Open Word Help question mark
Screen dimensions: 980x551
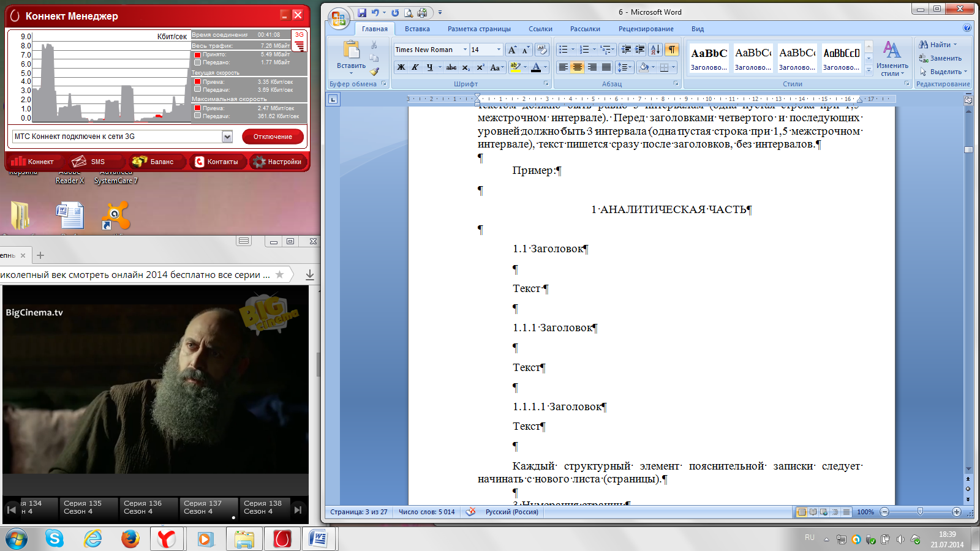tap(967, 28)
